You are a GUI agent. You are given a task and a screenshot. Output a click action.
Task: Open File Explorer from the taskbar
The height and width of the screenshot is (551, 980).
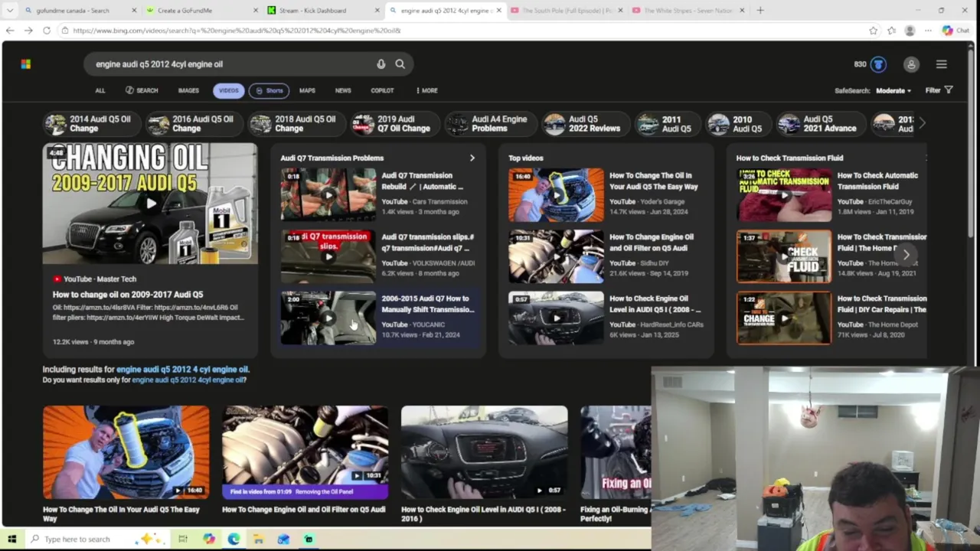point(259,540)
